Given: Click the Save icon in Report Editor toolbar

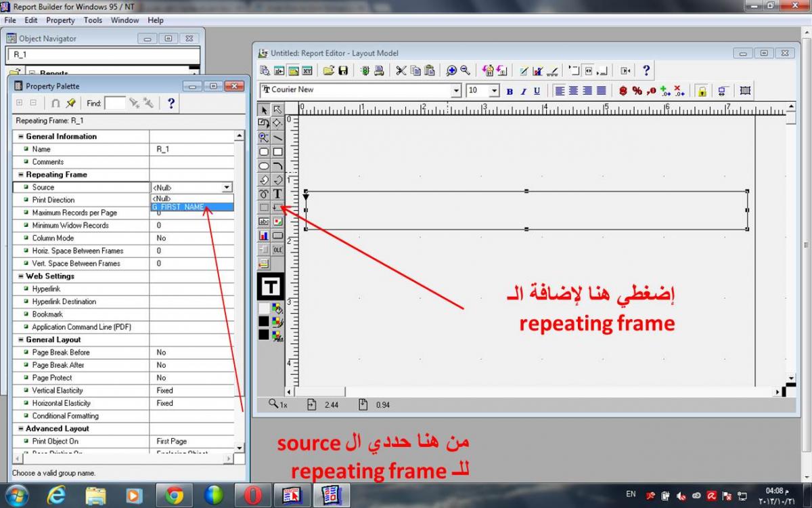Looking at the screenshot, I should pos(343,70).
